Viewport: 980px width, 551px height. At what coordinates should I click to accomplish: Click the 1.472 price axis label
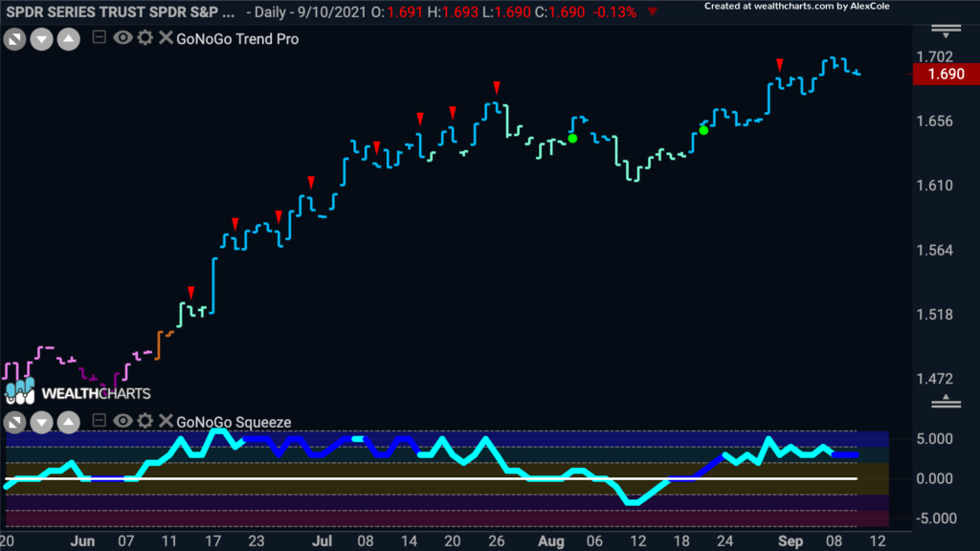pos(934,379)
